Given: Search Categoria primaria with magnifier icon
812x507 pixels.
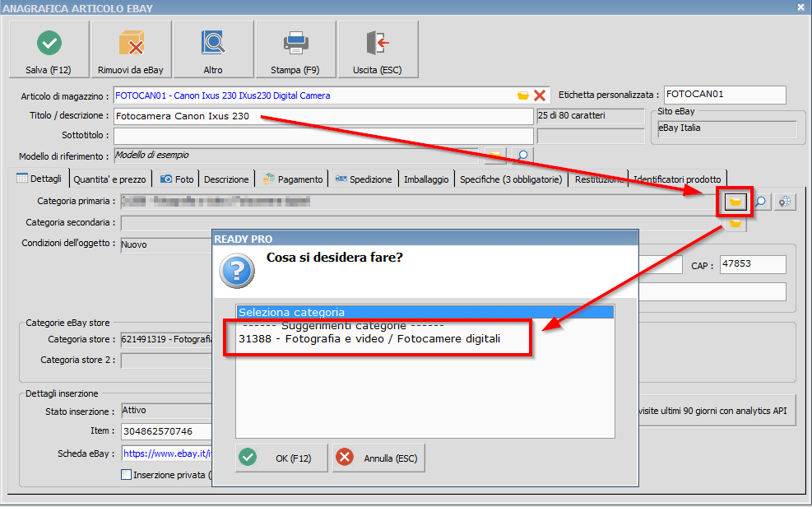Looking at the screenshot, I should tap(760, 202).
